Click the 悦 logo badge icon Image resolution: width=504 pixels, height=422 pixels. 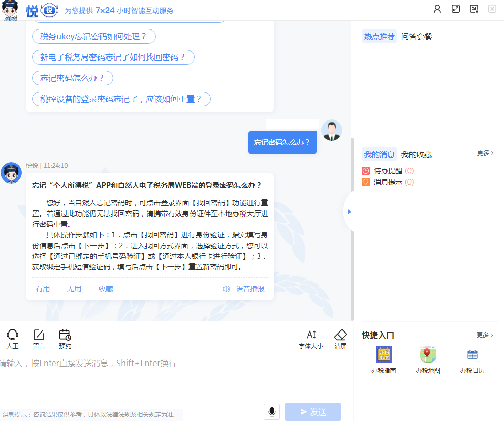coord(49,10)
